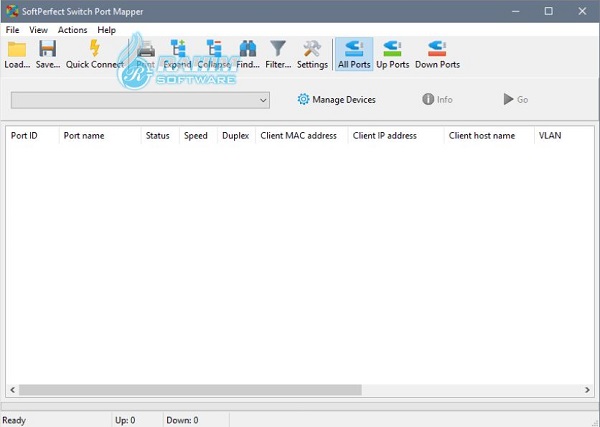Sort by VLAN column header
Screen dimensions: 600x427
point(564,135)
